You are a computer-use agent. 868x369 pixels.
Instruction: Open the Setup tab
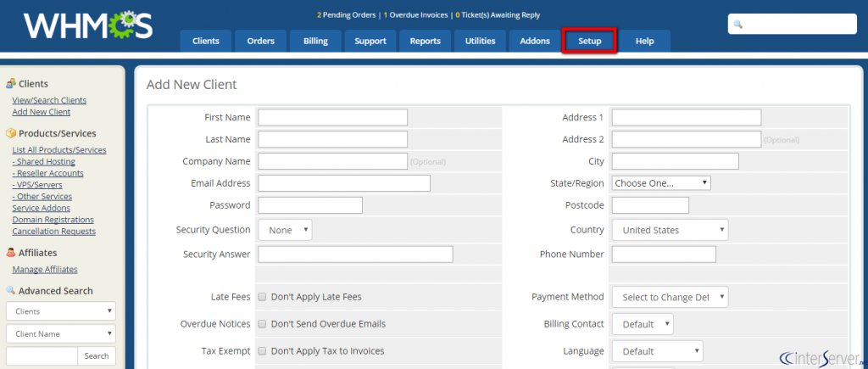(x=590, y=41)
